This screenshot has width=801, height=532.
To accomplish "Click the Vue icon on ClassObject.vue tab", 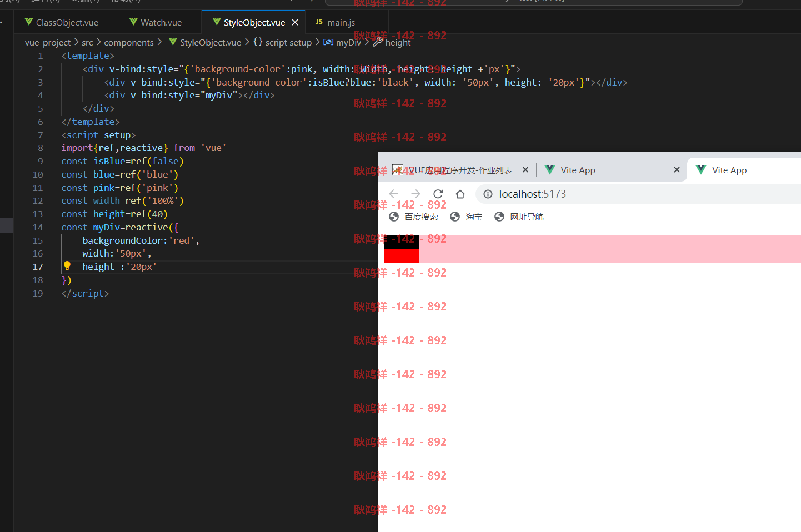I will coord(29,22).
